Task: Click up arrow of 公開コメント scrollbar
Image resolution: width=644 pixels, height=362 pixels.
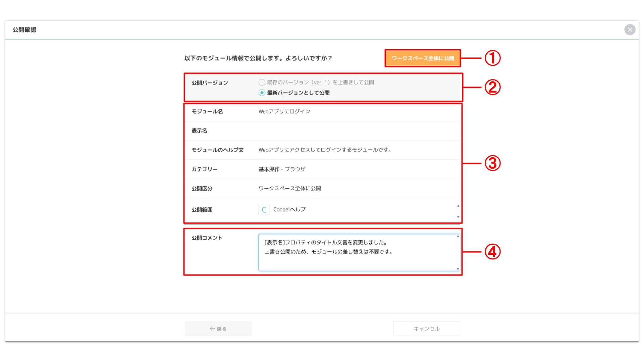Action: (458, 236)
